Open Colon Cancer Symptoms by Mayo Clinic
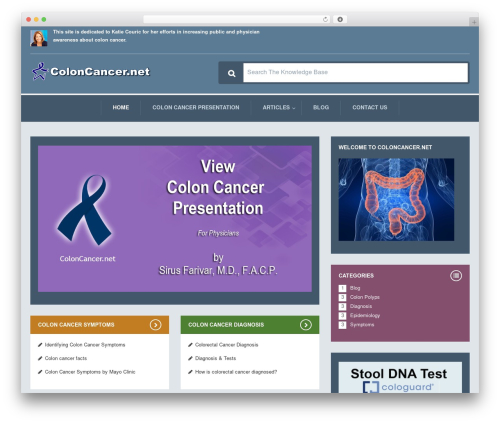The image size is (500, 423). click(90, 372)
